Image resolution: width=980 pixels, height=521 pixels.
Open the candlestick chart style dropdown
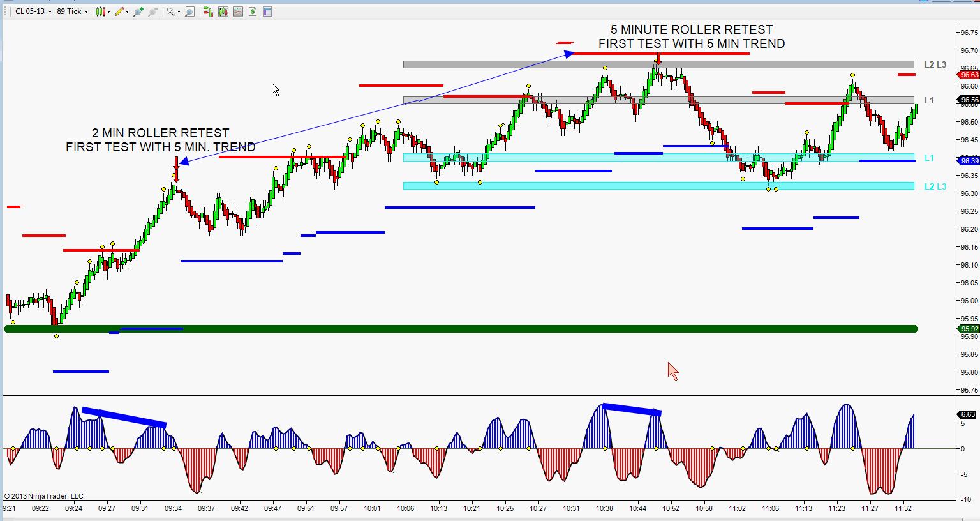tap(103, 11)
